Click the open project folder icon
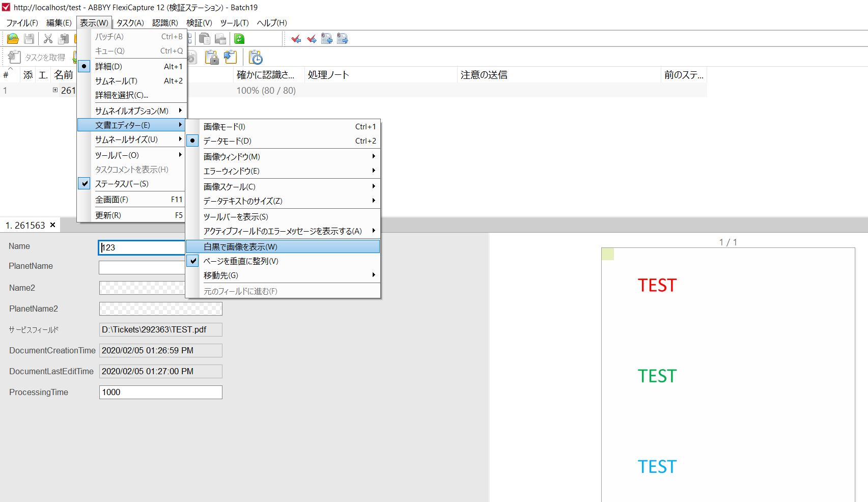868x502 pixels. [x=13, y=39]
